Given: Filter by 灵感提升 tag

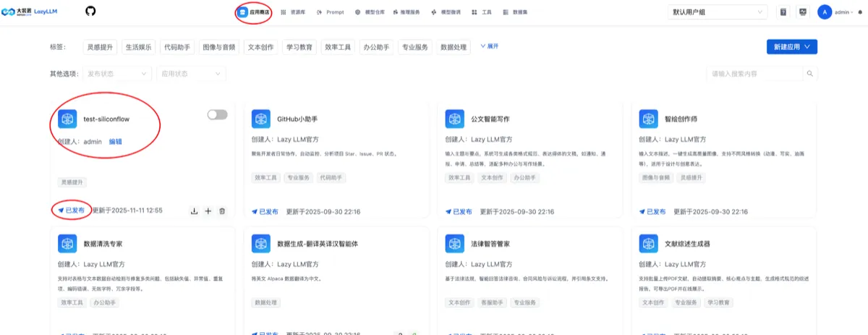Looking at the screenshot, I should click(x=100, y=47).
